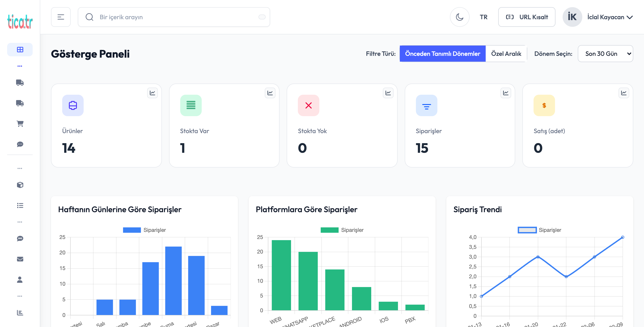Select the Önceden Tanımlı Dönemler filter tab
The image size is (644, 327).
443,54
